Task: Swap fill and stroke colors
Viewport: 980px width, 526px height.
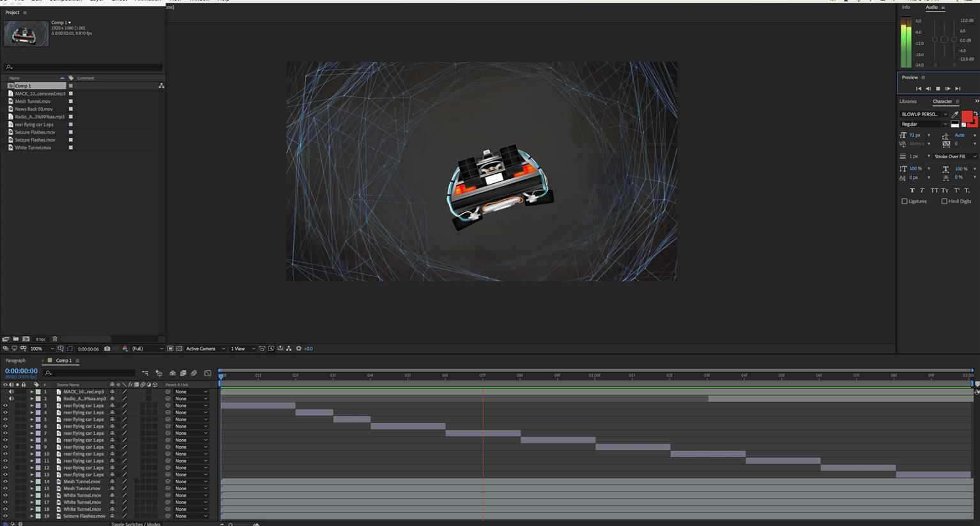Action: (976, 113)
